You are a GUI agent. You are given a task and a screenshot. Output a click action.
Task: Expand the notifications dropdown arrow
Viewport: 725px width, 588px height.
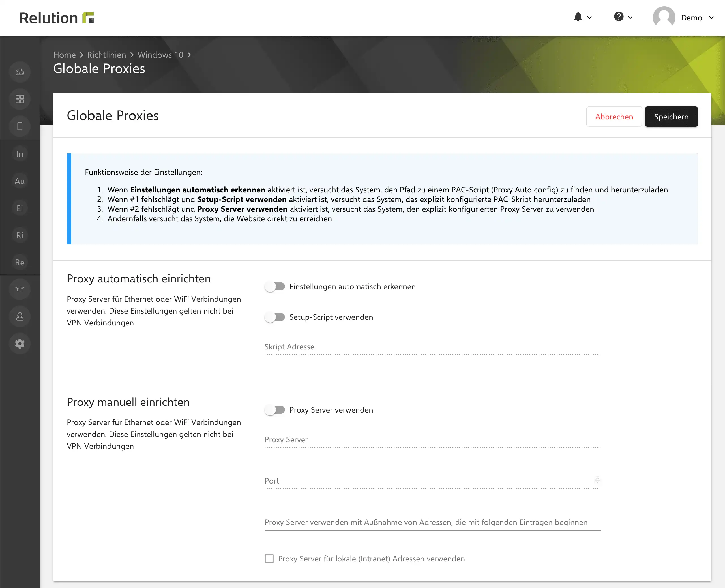coord(589,18)
